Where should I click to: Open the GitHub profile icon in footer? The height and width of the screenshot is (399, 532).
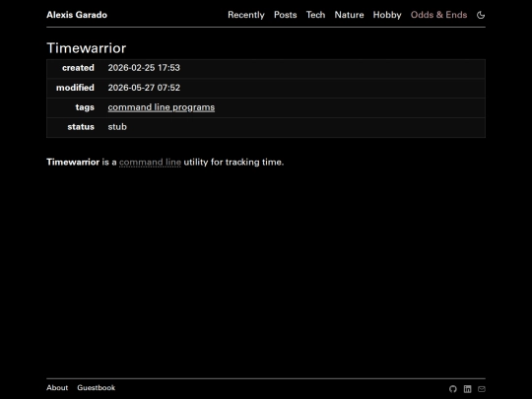[x=453, y=389]
